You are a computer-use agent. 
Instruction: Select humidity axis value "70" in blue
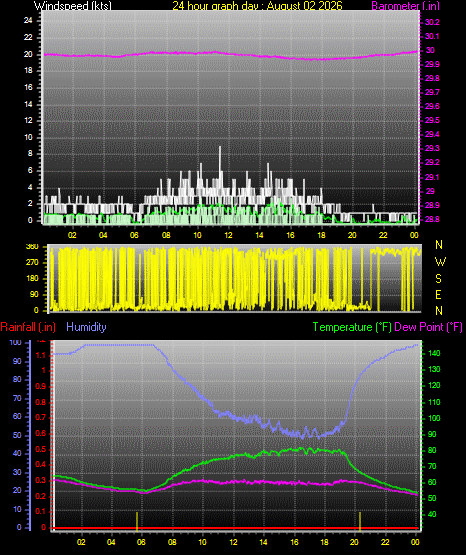click(17, 399)
